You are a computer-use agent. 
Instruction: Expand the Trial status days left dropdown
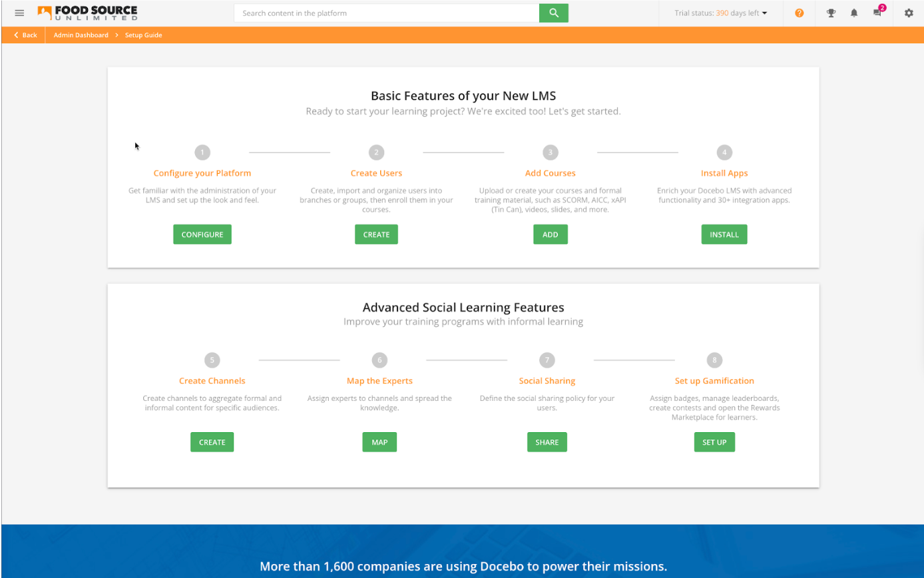[721, 12]
